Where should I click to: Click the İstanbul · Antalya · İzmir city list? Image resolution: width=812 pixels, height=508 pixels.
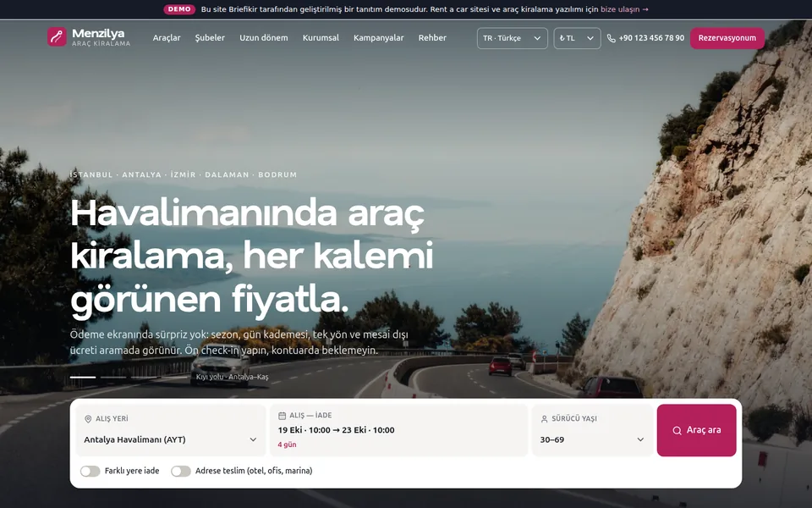pyautogui.click(x=184, y=174)
